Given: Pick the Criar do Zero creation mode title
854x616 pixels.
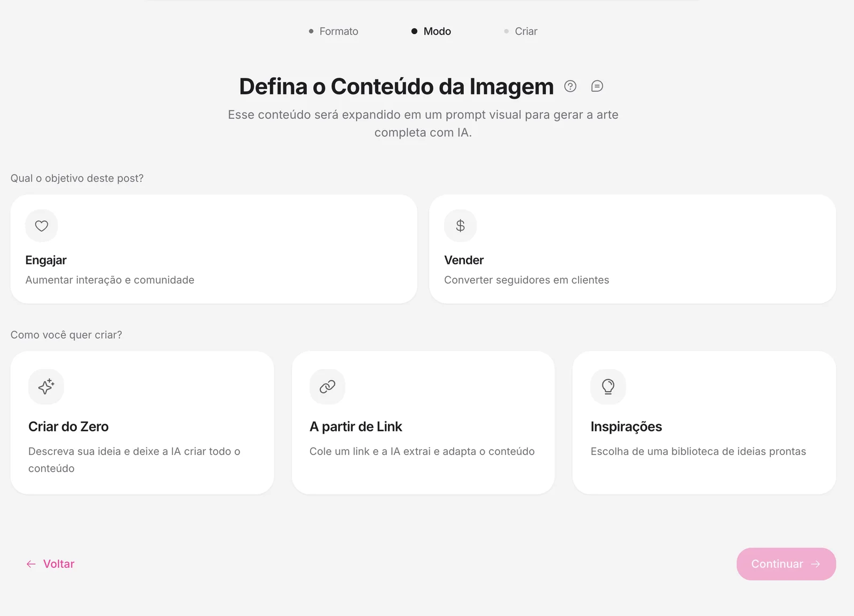Looking at the screenshot, I should pyautogui.click(x=68, y=427).
